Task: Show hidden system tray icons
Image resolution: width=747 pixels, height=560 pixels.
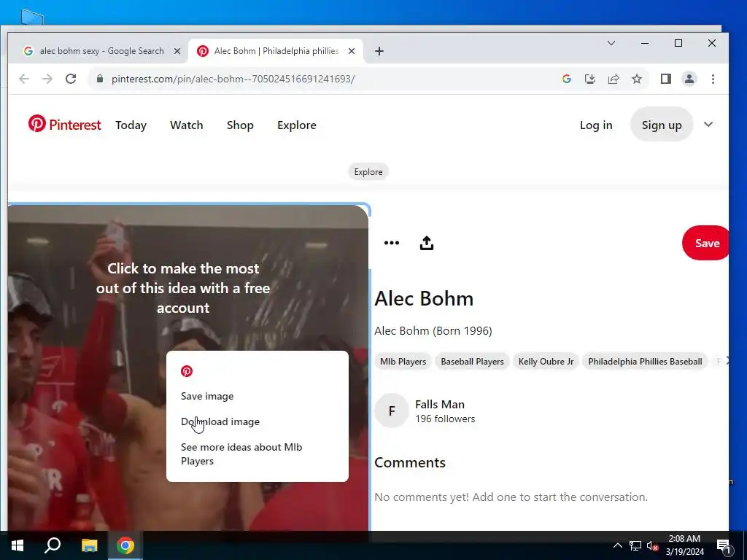Action: point(617,545)
